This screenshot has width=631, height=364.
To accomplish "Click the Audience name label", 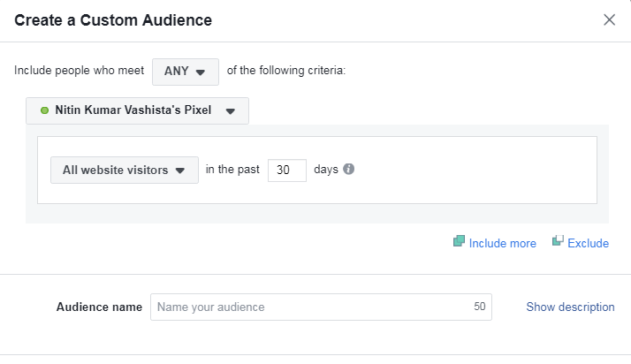I will tap(99, 307).
